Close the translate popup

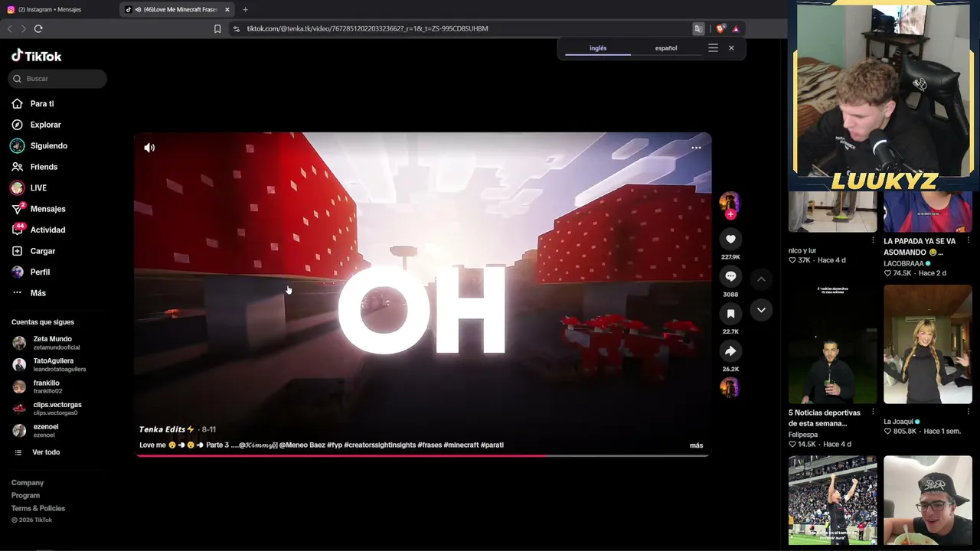point(731,48)
